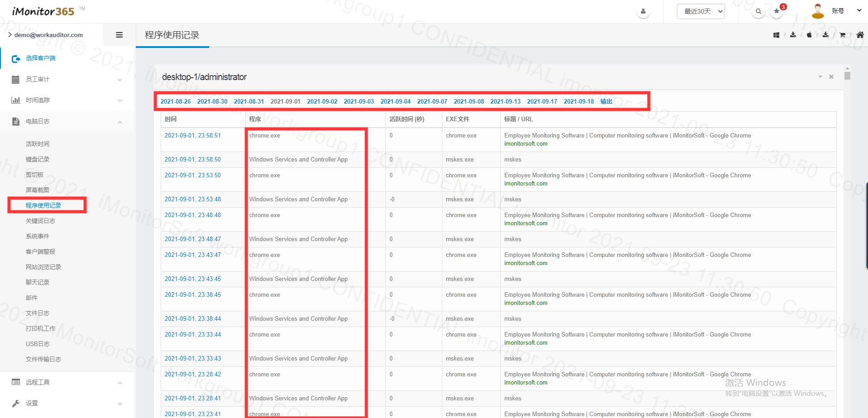Click the vertical scrollbar thumb

(x=847, y=76)
